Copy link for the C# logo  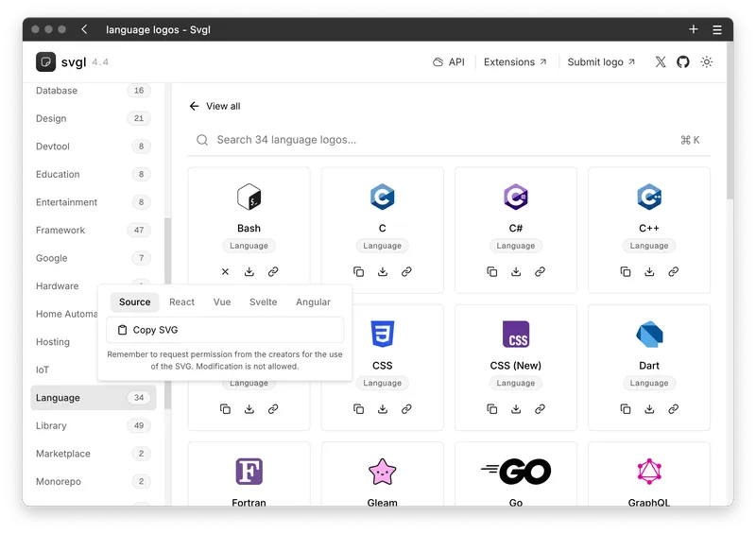(540, 271)
